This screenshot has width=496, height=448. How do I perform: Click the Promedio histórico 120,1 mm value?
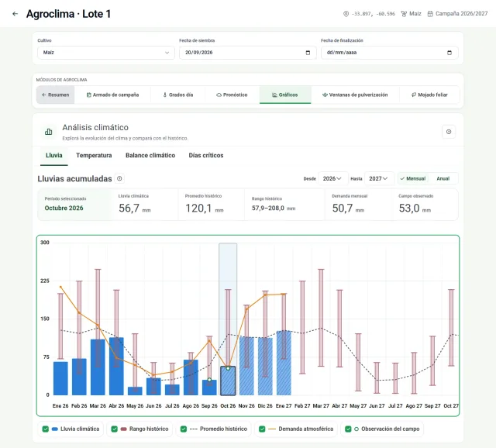205,208
